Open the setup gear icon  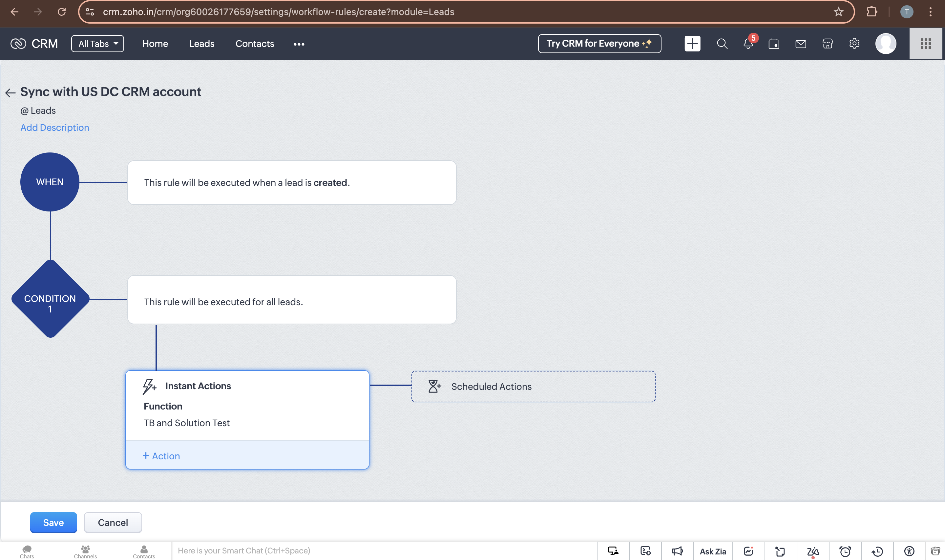(854, 44)
